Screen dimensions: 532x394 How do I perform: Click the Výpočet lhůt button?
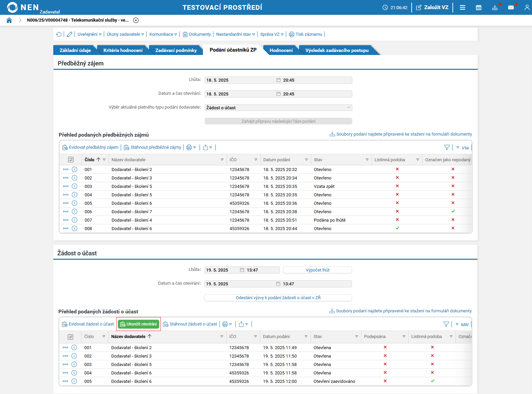coord(317,270)
